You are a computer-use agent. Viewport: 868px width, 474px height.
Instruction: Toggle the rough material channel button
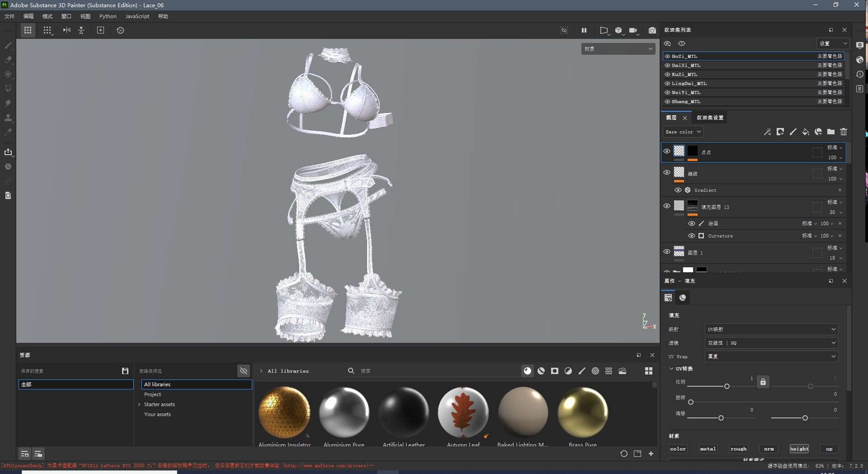(x=738, y=449)
